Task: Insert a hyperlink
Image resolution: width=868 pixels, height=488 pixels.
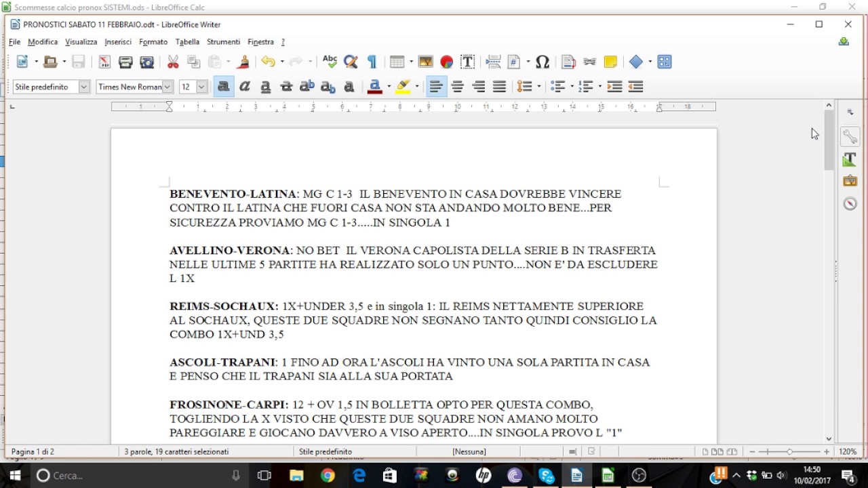Action: (589, 62)
